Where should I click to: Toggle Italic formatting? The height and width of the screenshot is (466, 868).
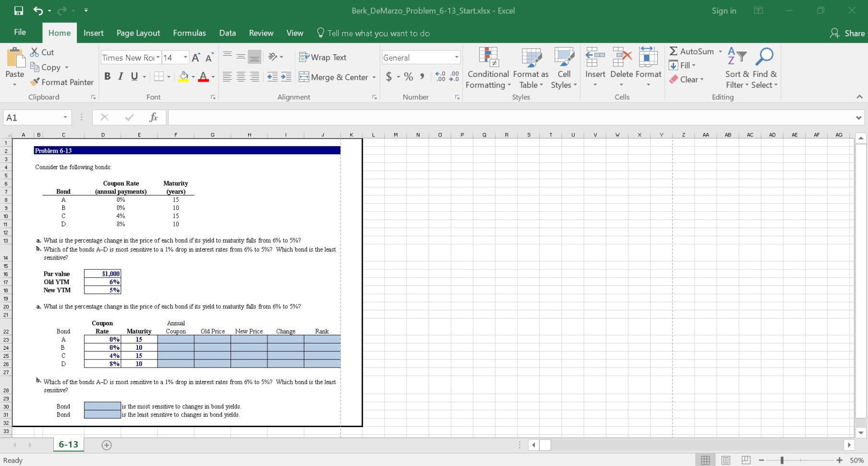[x=121, y=76]
